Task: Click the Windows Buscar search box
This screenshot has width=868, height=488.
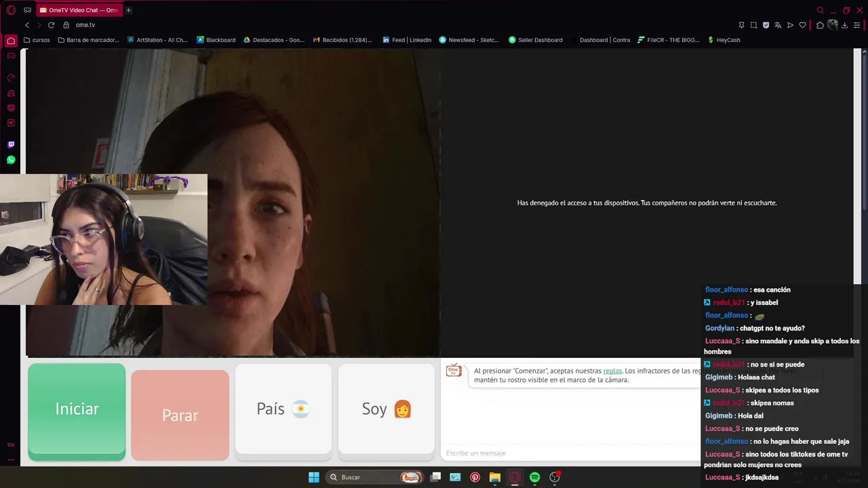Action: [373, 477]
